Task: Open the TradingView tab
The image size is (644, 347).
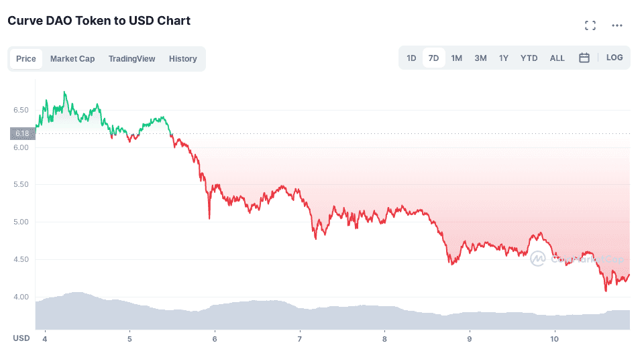Action: [x=131, y=59]
